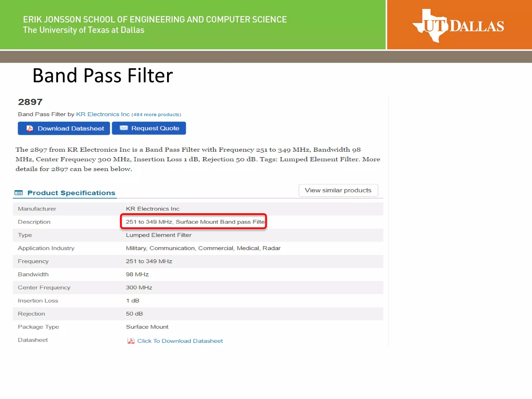Click The University of Texas at Dallas text
The width and height of the screenshot is (532, 399).
coord(84,30)
